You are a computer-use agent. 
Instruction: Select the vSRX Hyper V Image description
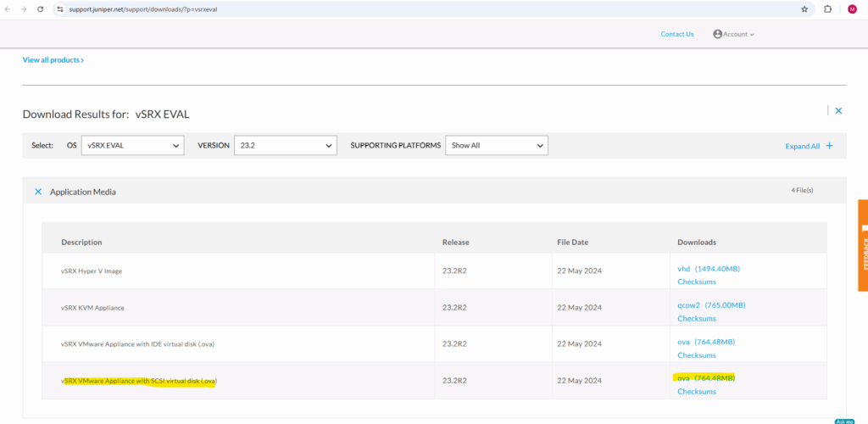tap(92, 271)
